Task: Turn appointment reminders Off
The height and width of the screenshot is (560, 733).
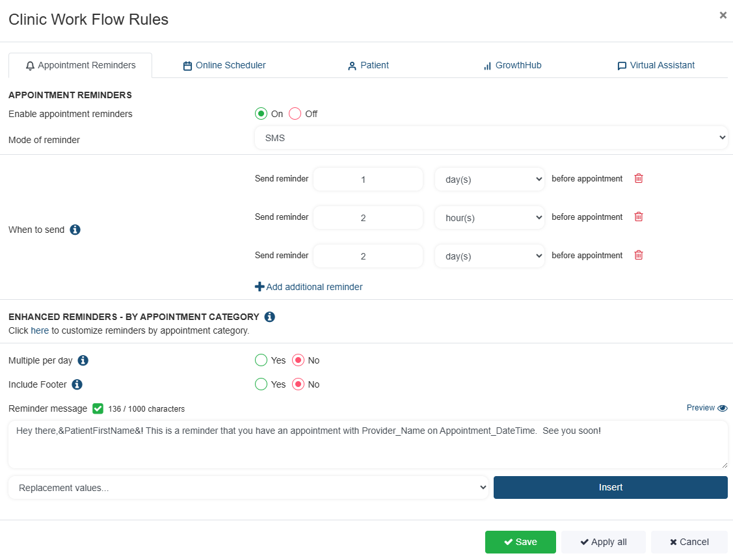Action: coord(295,114)
